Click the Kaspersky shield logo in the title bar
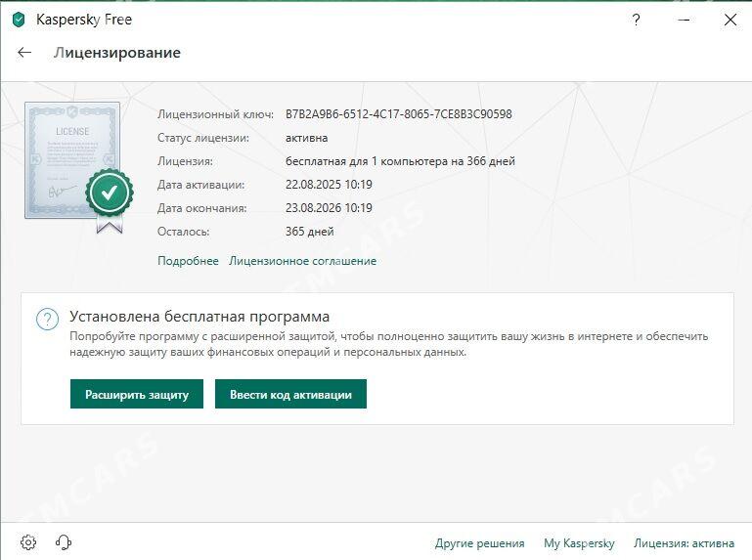Image resolution: width=752 pixels, height=560 pixels. [x=19, y=20]
